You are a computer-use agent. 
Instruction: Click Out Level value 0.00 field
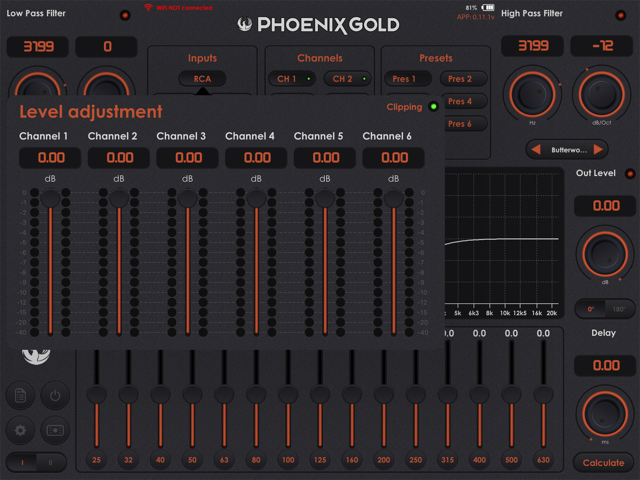click(x=605, y=206)
